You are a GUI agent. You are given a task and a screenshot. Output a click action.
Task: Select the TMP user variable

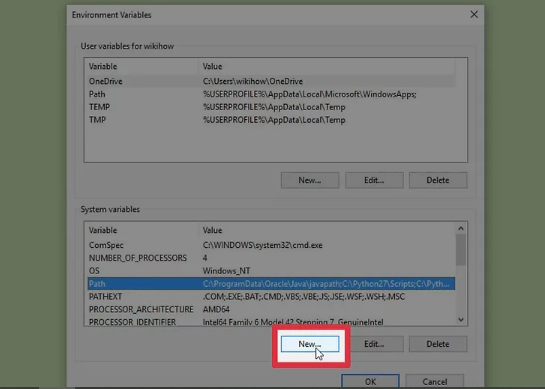pos(271,120)
